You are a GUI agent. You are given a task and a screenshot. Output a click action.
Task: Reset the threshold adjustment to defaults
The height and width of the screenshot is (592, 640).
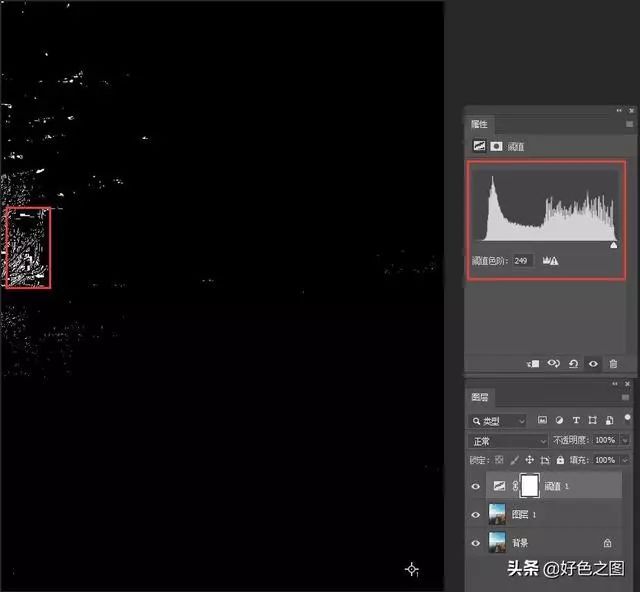pyautogui.click(x=574, y=365)
